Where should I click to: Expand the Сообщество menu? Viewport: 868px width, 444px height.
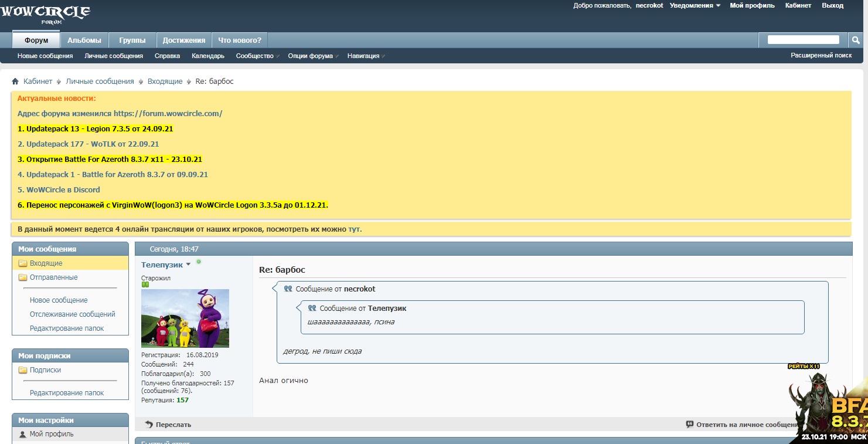point(257,56)
